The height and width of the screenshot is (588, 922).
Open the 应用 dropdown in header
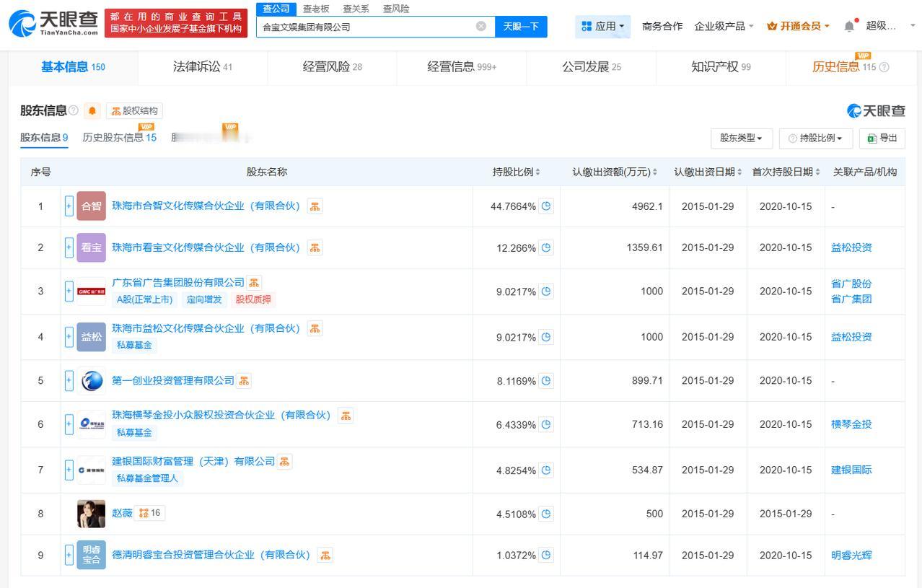point(603,27)
